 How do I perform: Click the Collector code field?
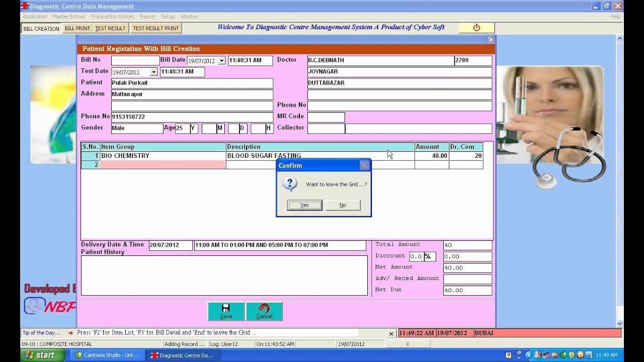tap(326, 129)
